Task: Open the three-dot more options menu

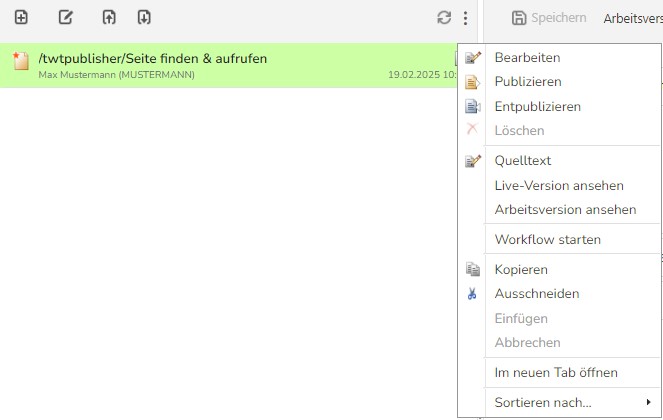Action: pyautogui.click(x=465, y=18)
